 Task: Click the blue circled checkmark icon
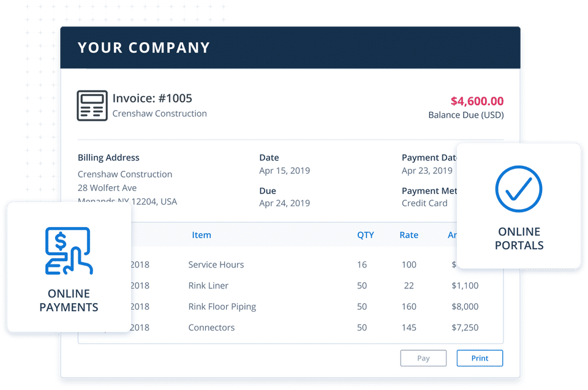519,188
